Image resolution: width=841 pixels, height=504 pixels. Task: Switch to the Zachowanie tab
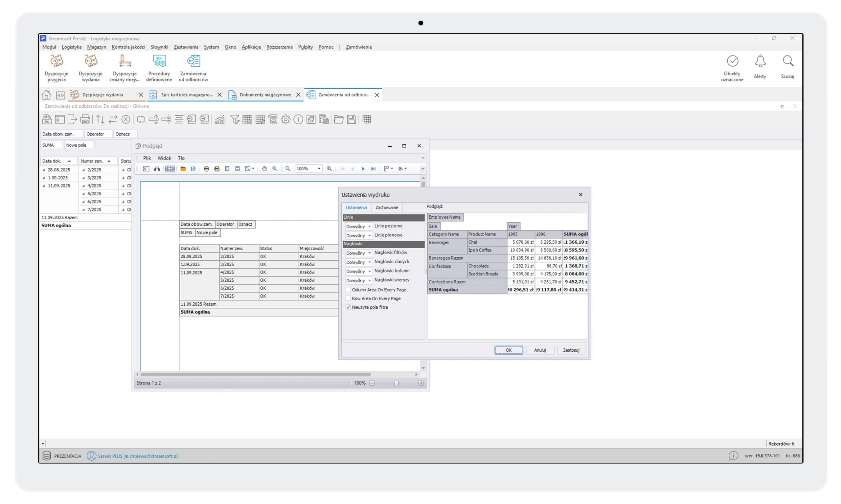tap(386, 208)
